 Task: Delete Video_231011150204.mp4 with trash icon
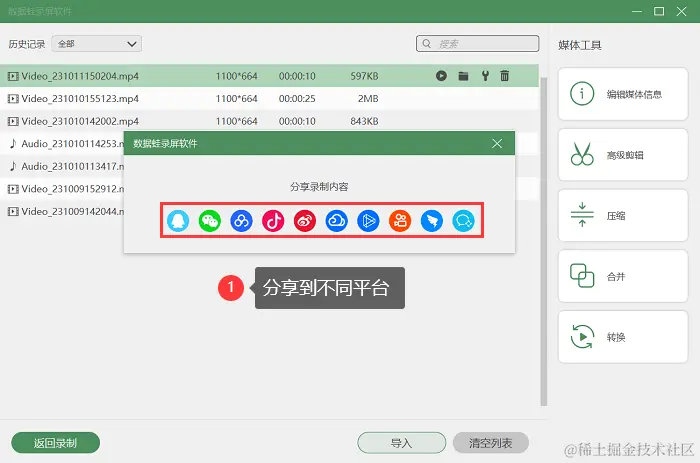504,76
